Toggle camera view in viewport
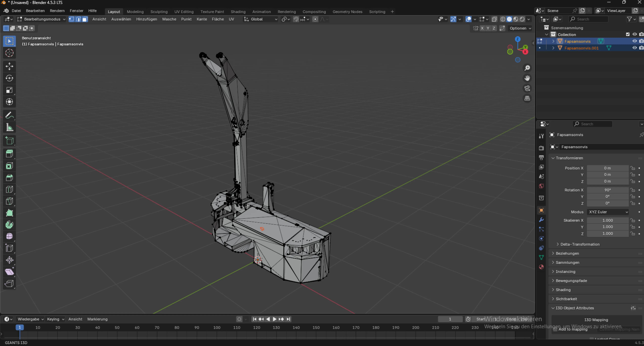Image resolution: width=644 pixels, height=346 pixels. (x=527, y=88)
